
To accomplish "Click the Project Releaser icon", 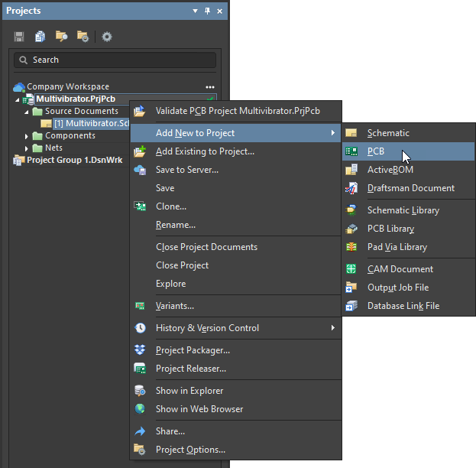I will coord(140,369).
